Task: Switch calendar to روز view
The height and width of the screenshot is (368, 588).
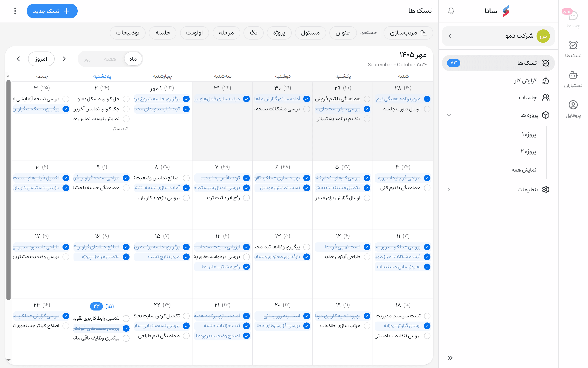Action: (87, 59)
